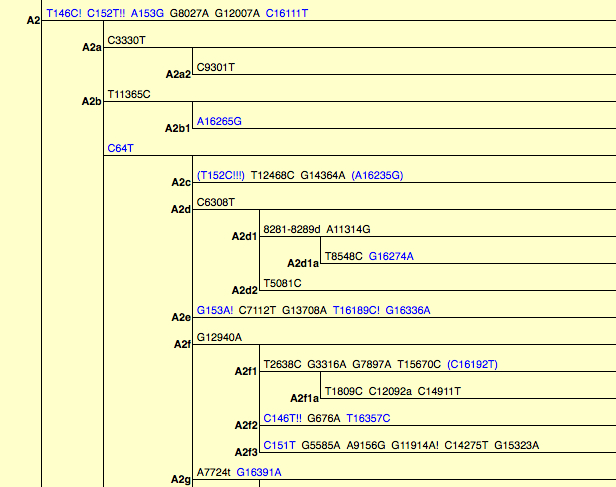Select the (T152C!!!) mutation

220,175
